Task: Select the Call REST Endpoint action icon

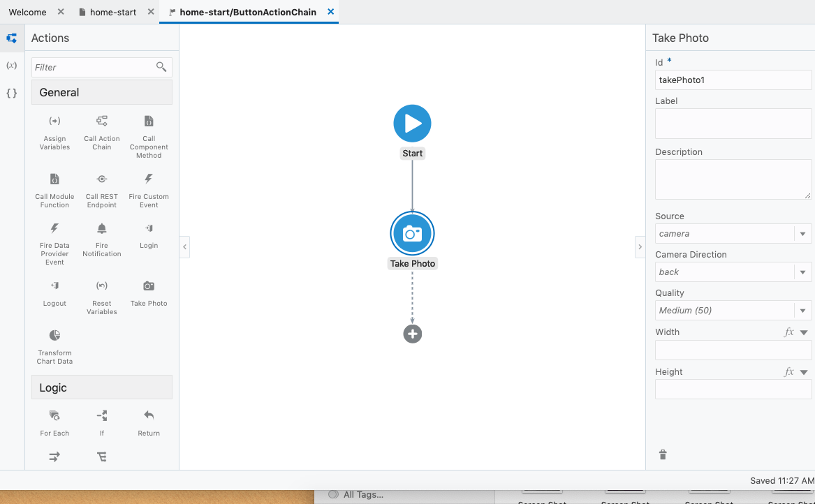Action: coord(102,179)
